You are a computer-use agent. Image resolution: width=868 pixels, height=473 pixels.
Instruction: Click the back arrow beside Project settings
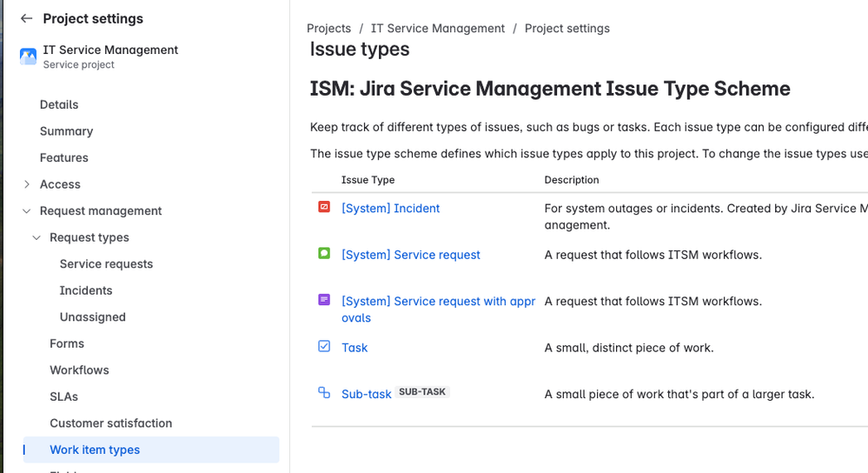click(x=26, y=18)
